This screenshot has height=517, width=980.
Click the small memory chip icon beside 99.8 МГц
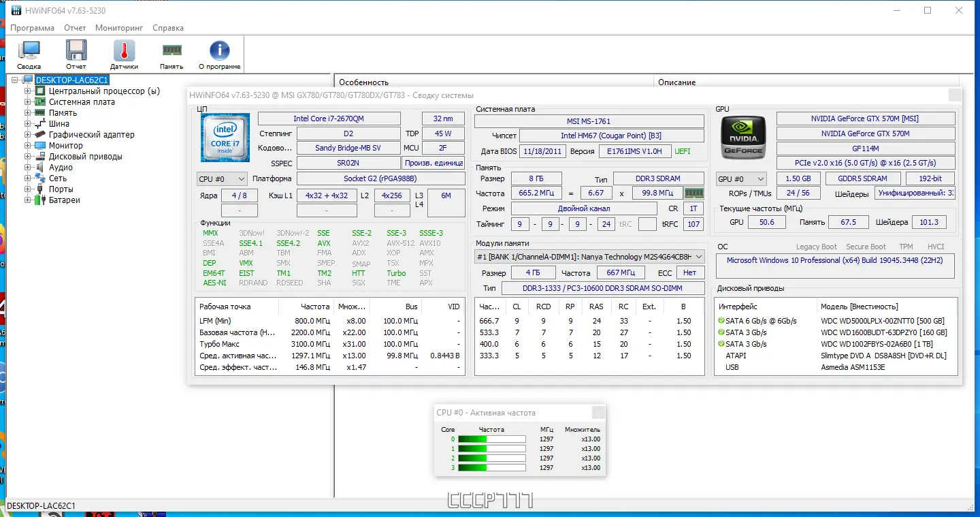[x=693, y=193]
